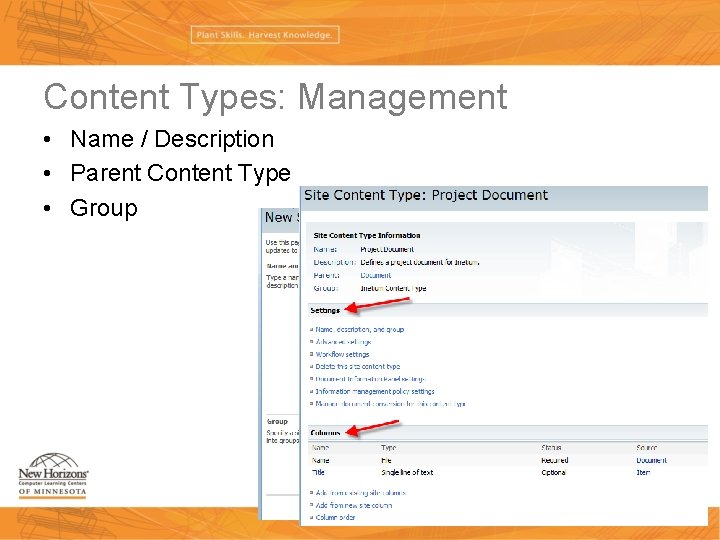Click the 'Name / Description' bullet

coord(172,139)
